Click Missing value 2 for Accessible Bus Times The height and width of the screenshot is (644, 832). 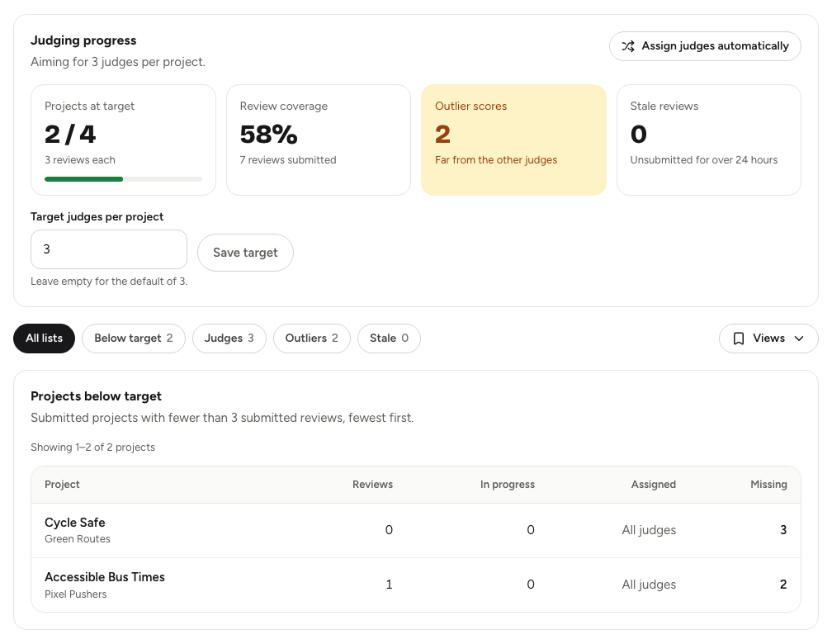click(x=783, y=585)
